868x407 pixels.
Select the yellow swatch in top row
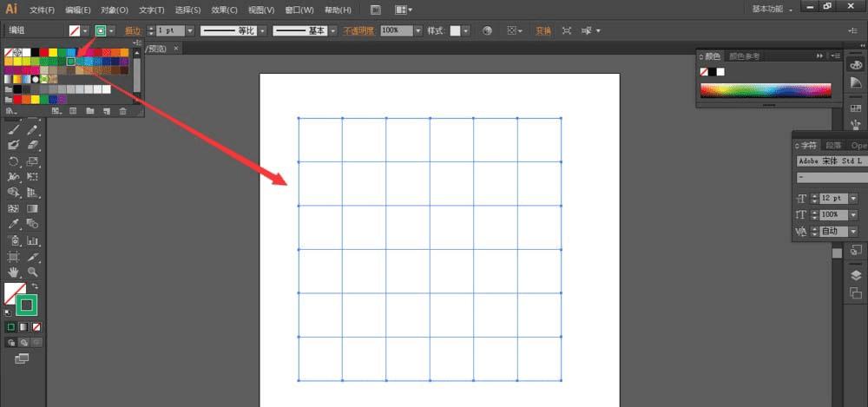click(x=53, y=52)
